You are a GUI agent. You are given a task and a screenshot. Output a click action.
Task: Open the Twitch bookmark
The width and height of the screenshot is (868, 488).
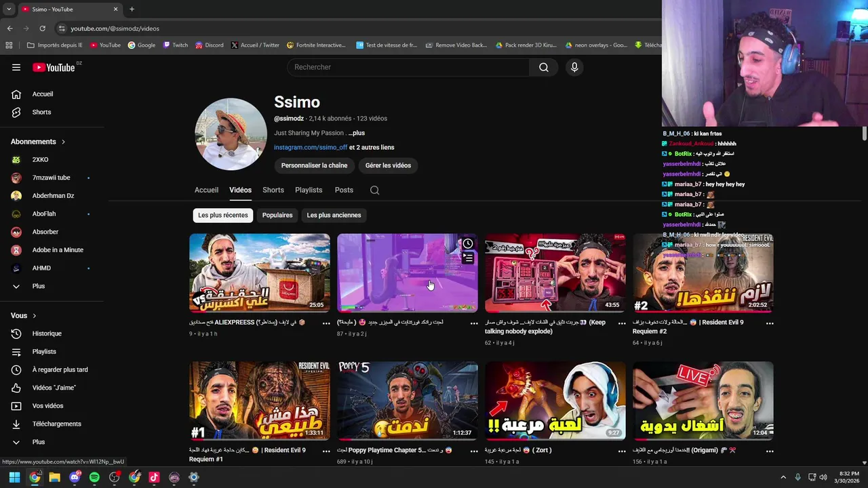point(174,45)
